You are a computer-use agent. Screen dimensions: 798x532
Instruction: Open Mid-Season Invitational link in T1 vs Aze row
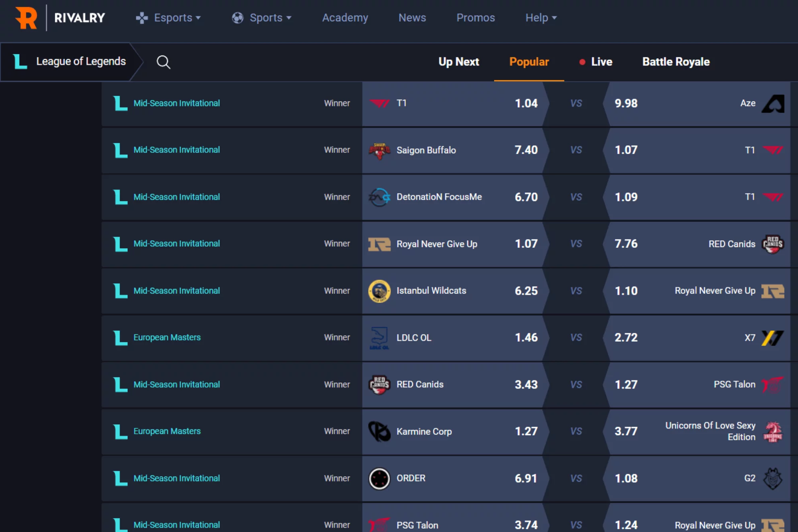pos(176,103)
